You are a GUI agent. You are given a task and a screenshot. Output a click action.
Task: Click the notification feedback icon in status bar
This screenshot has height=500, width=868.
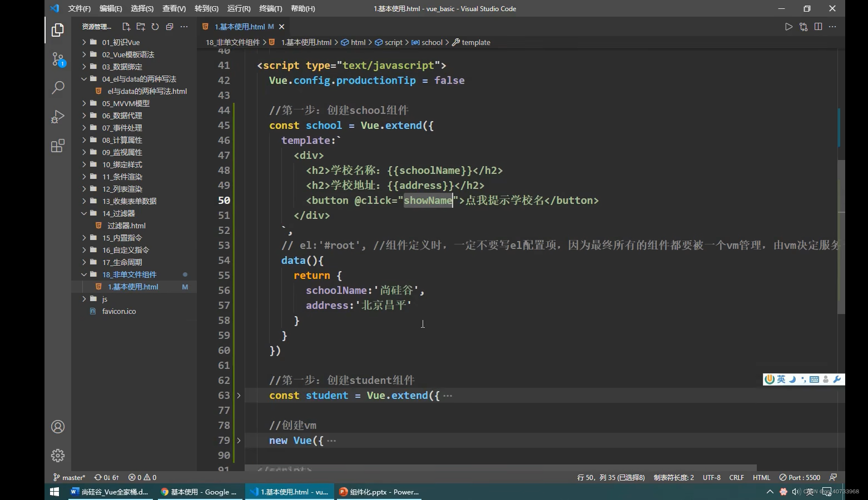point(833,477)
